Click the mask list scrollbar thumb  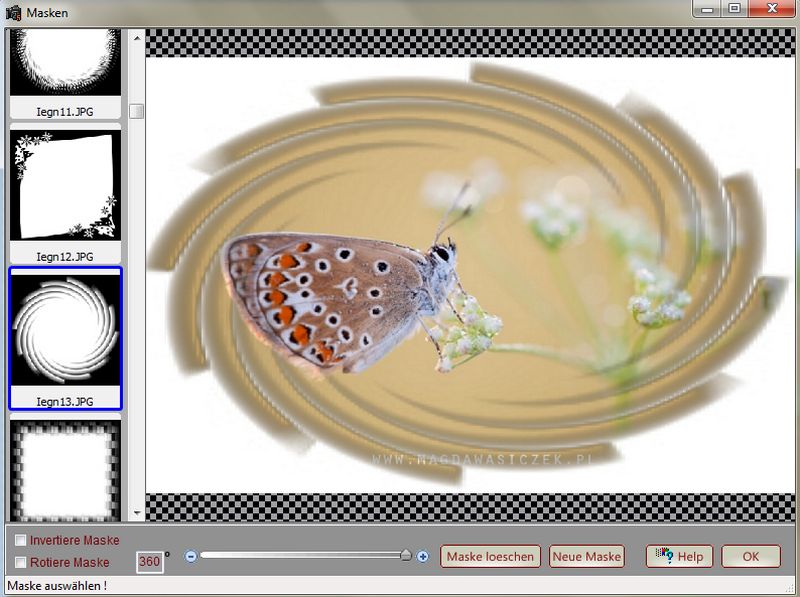[x=136, y=111]
